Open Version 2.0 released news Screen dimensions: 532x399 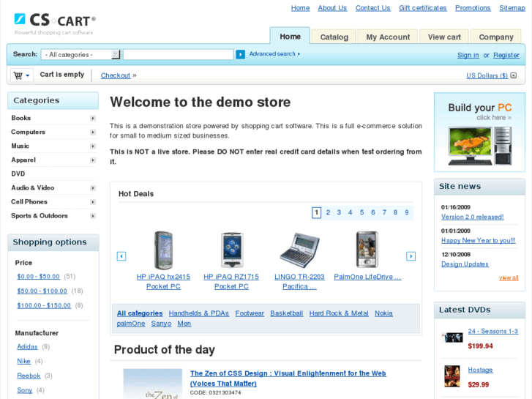point(472,217)
